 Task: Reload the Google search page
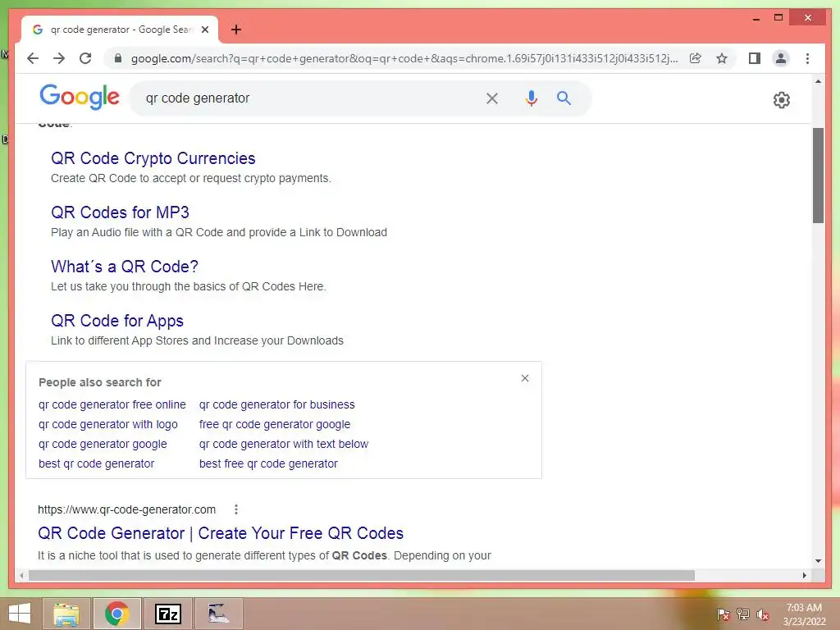click(x=85, y=58)
